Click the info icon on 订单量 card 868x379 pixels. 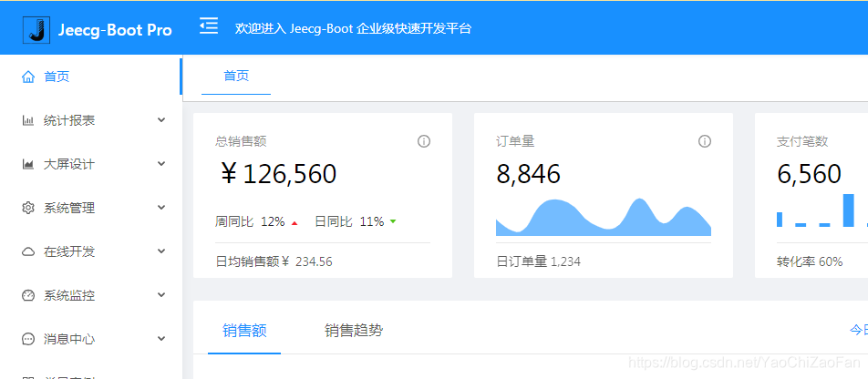tap(704, 141)
